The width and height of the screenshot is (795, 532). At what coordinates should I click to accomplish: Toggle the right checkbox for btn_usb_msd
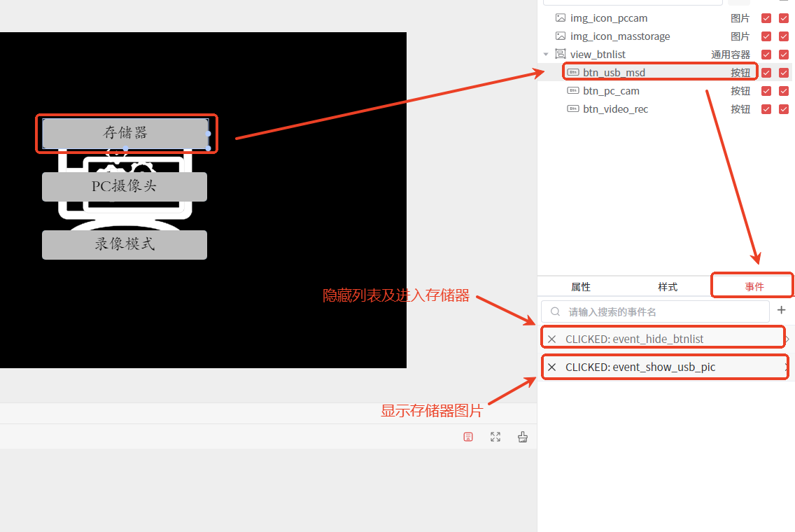click(784, 73)
